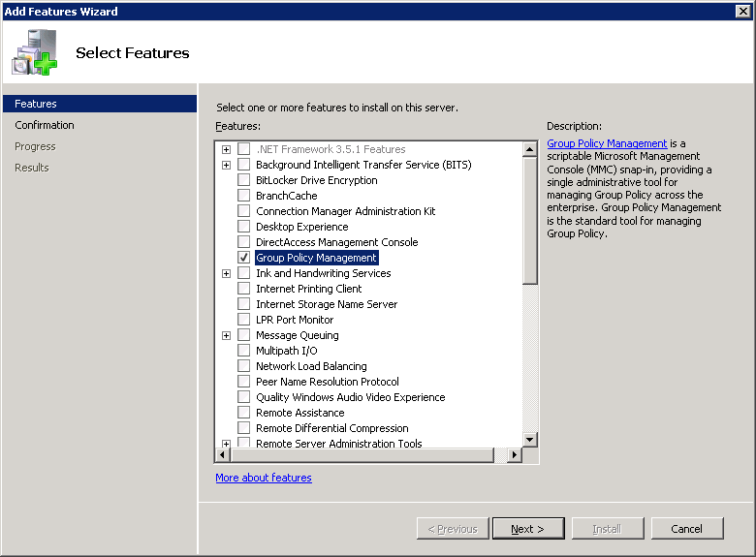This screenshot has width=756, height=557.
Task: Check Peer Name Resolution Protocol box
Action: pos(244,381)
